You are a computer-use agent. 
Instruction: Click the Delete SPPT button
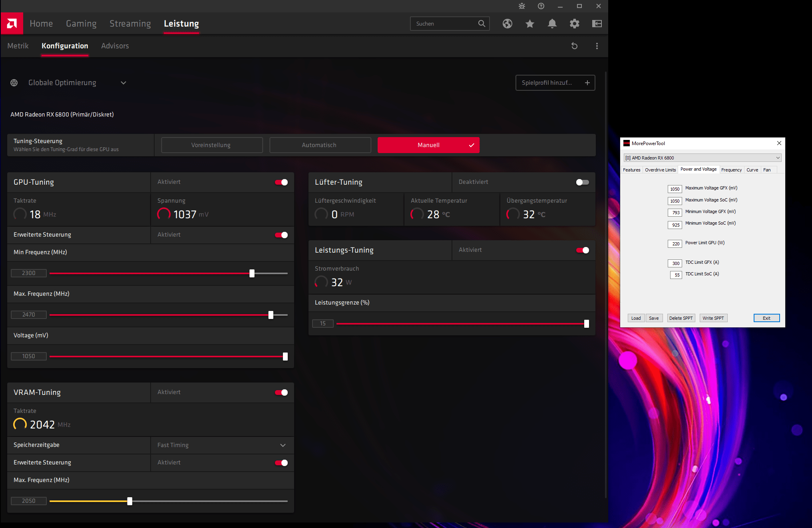[x=681, y=318]
